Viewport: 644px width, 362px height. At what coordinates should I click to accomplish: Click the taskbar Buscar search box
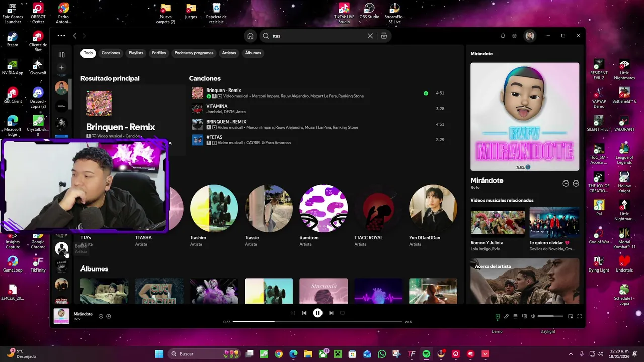pyautogui.click(x=204, y=354)
